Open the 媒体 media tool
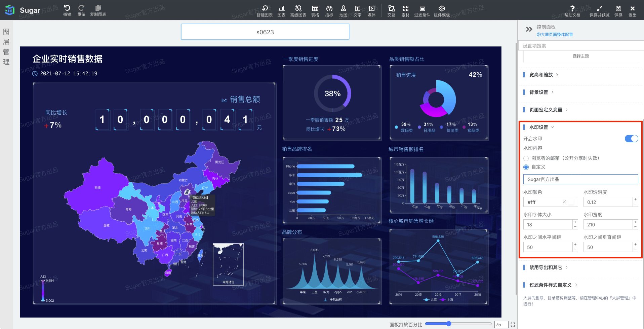644x329 pixels. (371, 11)
